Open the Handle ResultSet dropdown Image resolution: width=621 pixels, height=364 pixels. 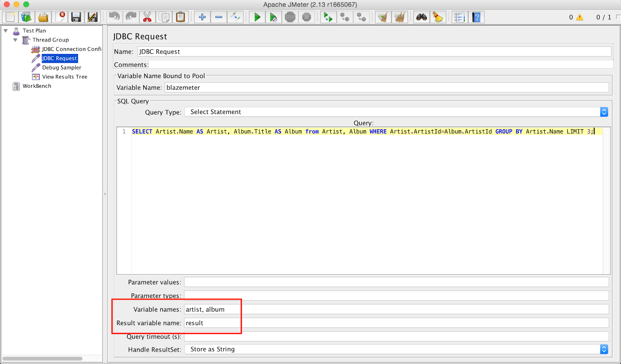click(396, 349)
